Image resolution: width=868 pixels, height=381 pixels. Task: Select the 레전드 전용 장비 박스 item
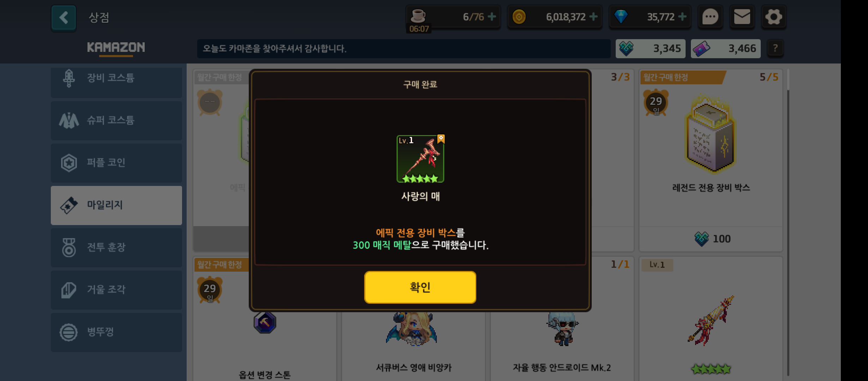click(711, 161)
